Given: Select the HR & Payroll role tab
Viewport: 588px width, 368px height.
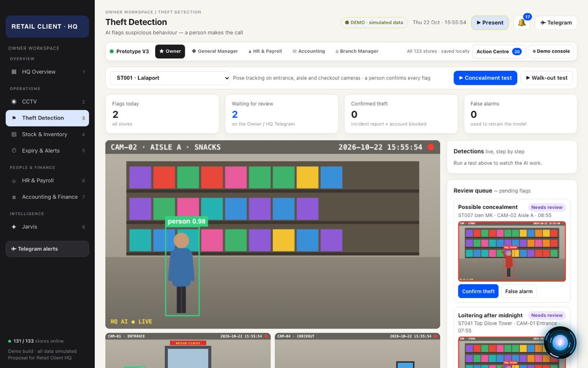Looking at the screenshot, I should pyautogui.click(x=265, y=52).
